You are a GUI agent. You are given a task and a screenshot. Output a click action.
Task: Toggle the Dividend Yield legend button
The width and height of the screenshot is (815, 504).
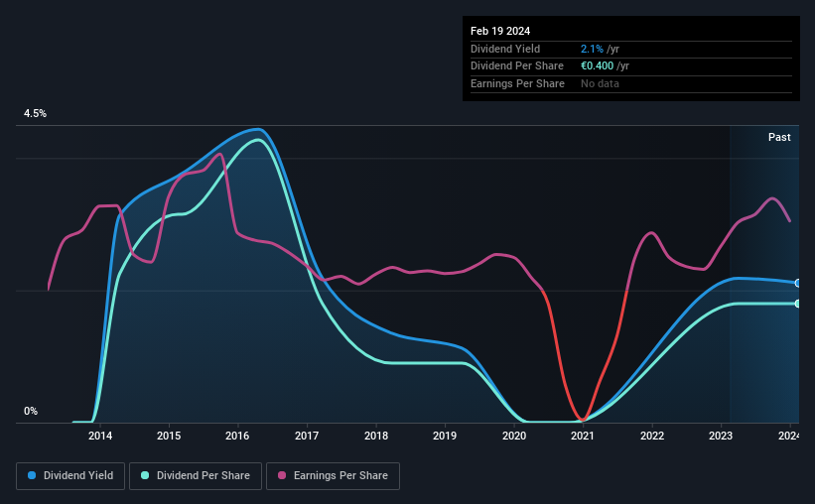[x=70, y=476]
